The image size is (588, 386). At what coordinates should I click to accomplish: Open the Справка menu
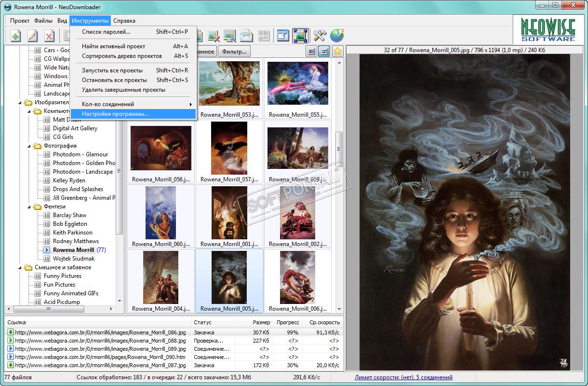124,21
